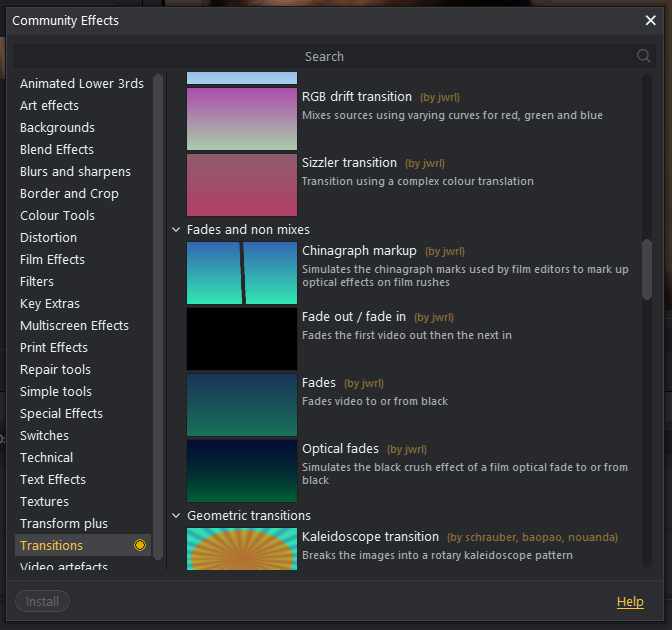This screenshot has height=630, width=672.
Task: Click the effects list vertical scrollbar
Action: 647,270
